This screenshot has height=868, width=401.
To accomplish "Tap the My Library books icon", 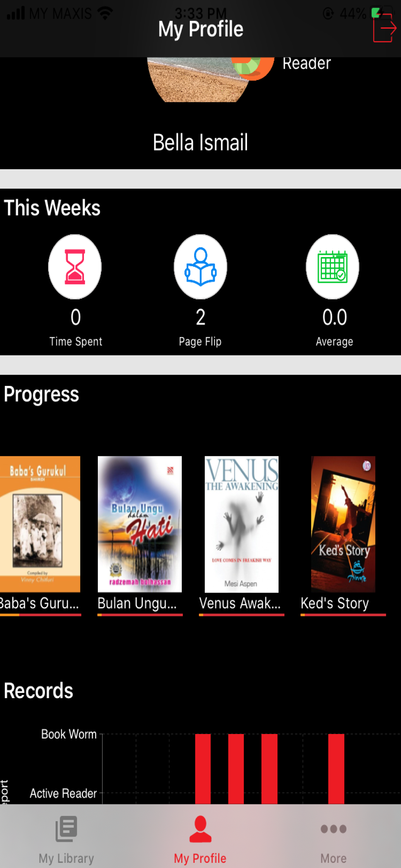I will 67,829.
